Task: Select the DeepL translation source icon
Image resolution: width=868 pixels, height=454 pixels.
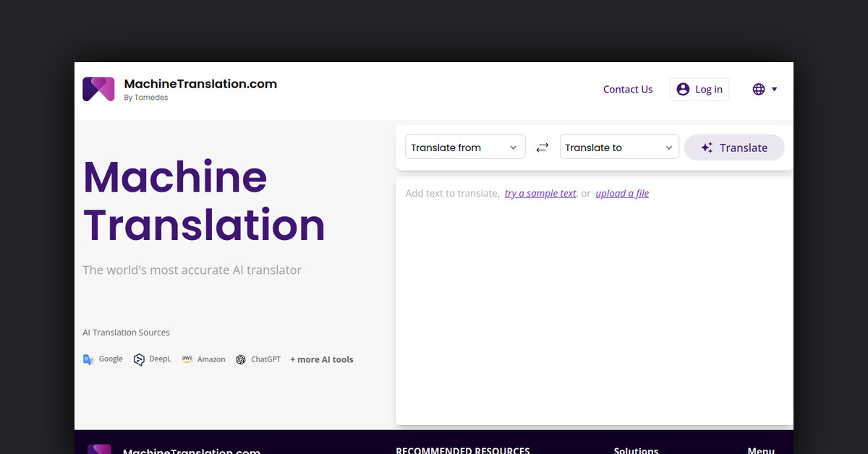Action: coord(138,359)
